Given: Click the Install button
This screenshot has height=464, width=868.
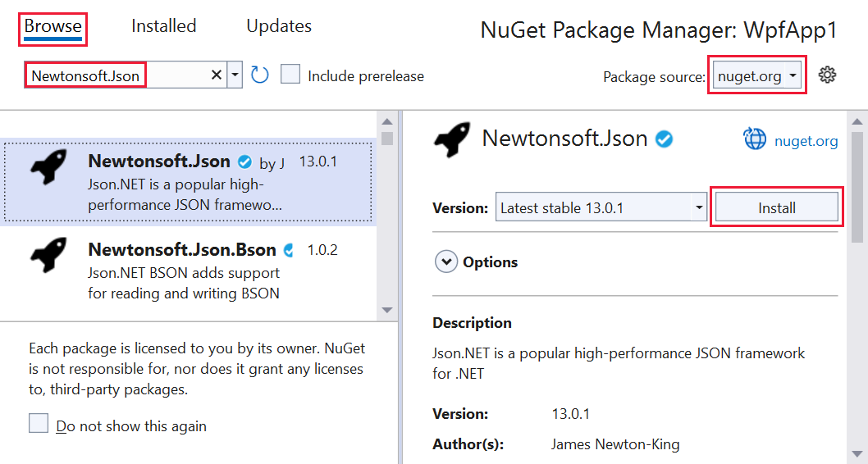Looking at the screenshot, I should [x=777, y=207].
